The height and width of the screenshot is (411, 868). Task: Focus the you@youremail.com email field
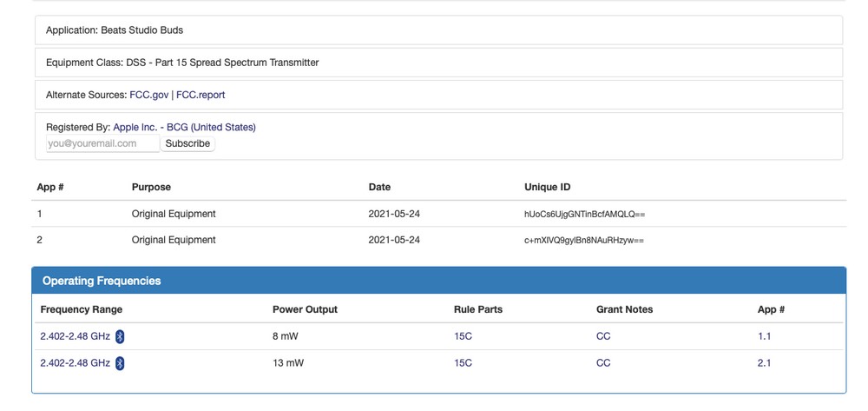(x=103, y=143)
